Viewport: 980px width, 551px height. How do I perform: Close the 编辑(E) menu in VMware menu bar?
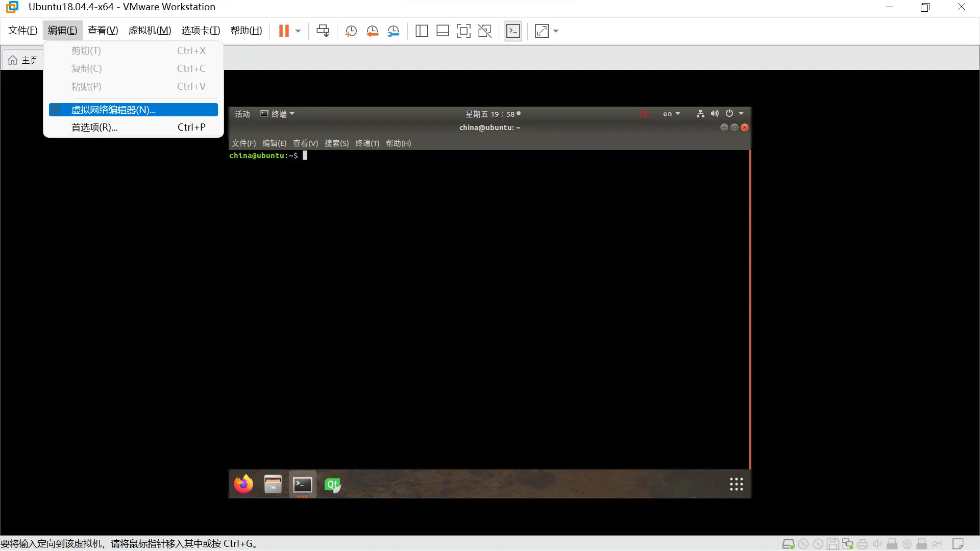[63, 31]
